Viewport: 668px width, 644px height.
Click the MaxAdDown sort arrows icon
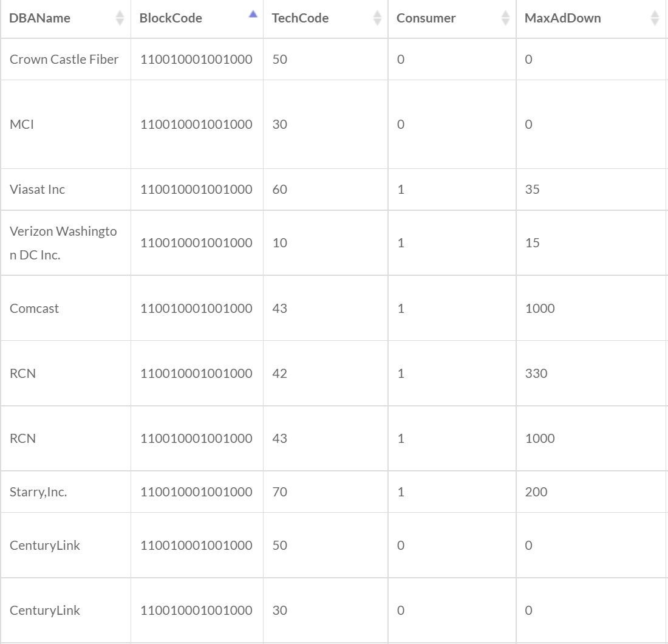click(655, 18)
